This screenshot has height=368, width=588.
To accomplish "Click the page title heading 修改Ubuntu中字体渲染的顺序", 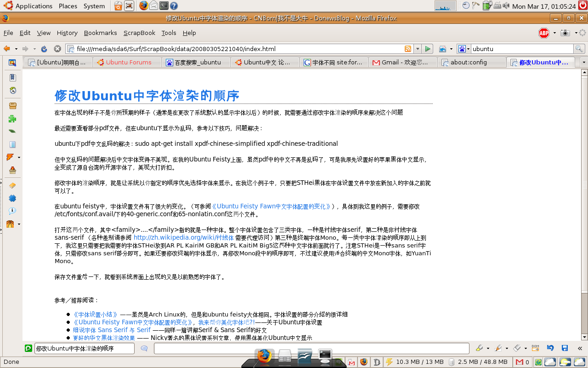I will point(147,96).
